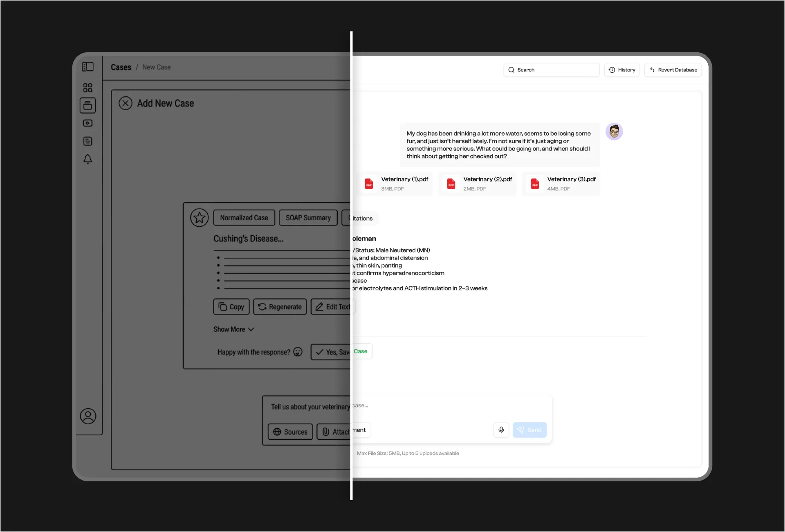Click the smiley face feedback icon

(x=298, y=352)
